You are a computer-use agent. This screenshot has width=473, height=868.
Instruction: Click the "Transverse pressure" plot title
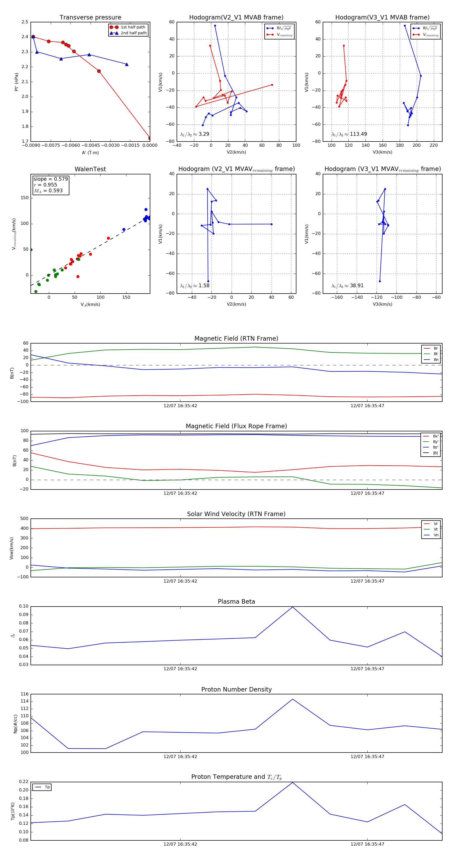tap(90, 18)
